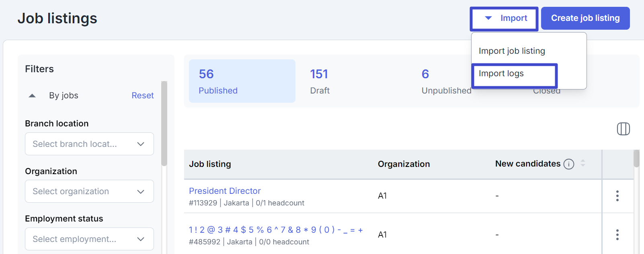Expand the Branch location dropdown
The width and height of the screenshot is (644, 254).
point(89,144)
